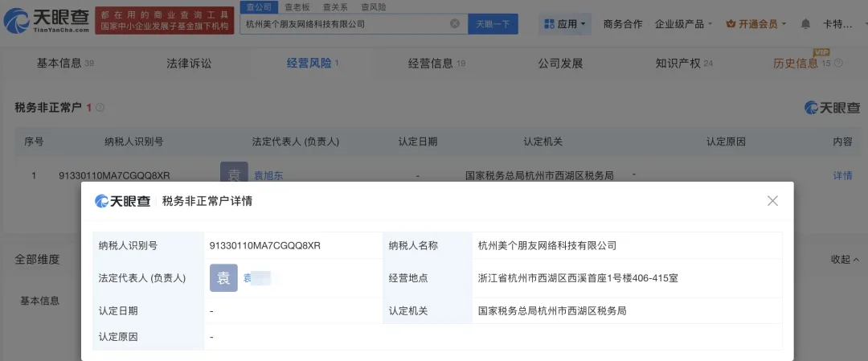Image resolution: width=868 pixels, height=361 pixels.
Task: Switch to the 查公司 search tab
Action: 258,7
